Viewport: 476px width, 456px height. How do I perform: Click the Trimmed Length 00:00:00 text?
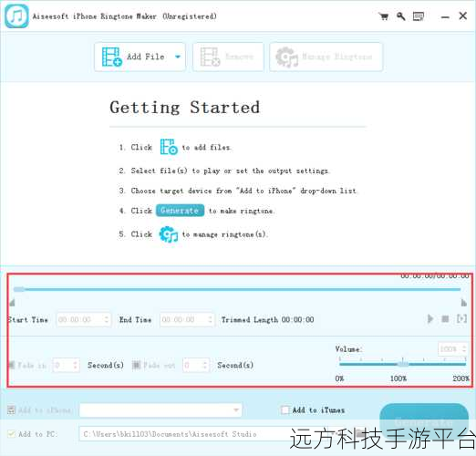tap(267, 319)
